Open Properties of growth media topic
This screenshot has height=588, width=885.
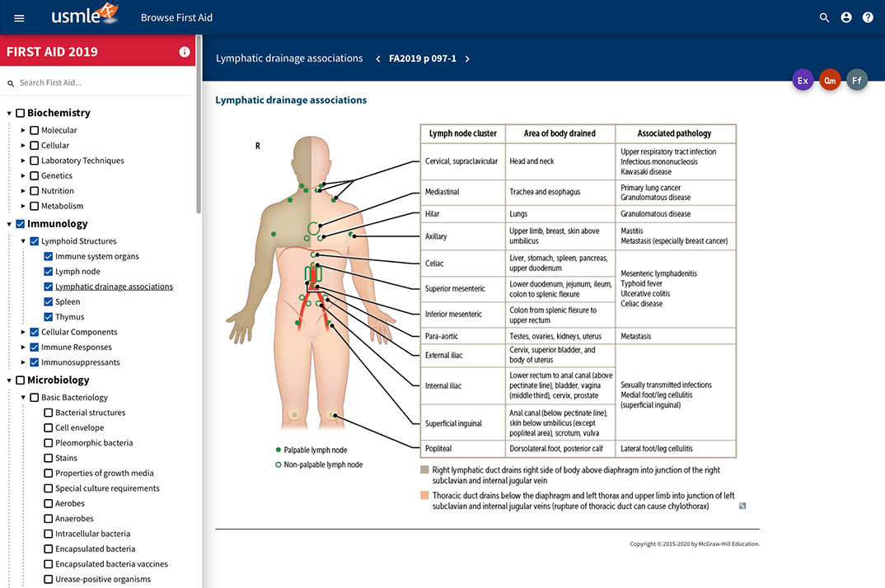[x=105, y=474]
